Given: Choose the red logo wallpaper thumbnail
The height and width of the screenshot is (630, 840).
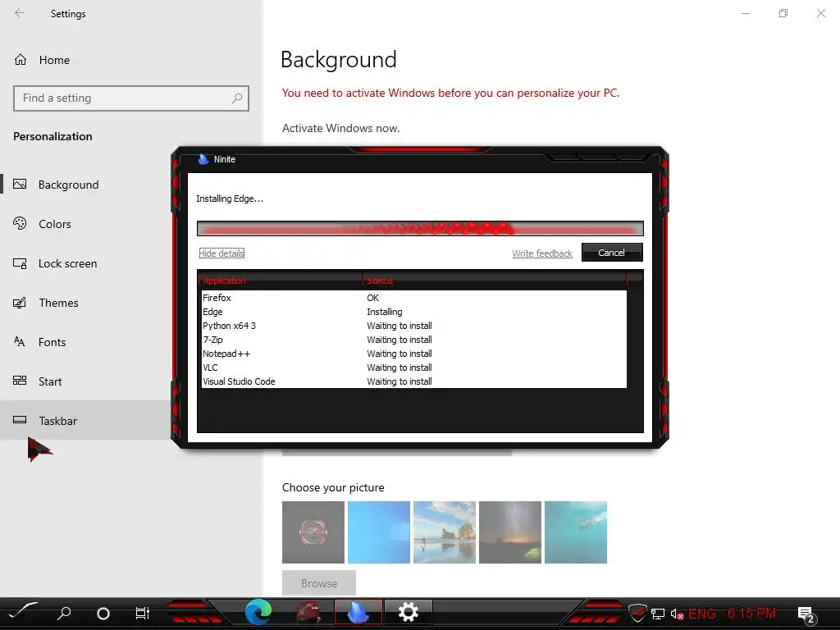Looking at the screenshot, I should pos(313,532).
